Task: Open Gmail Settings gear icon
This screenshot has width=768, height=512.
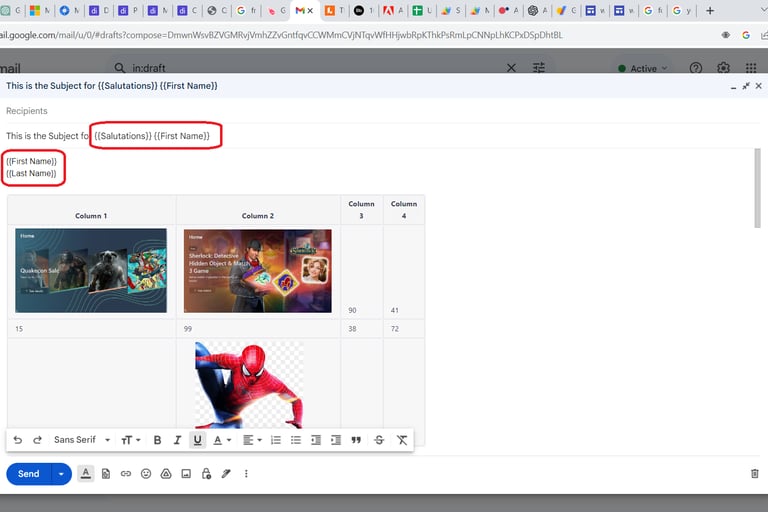Action: pyautogui.click(x=723, y=68)
